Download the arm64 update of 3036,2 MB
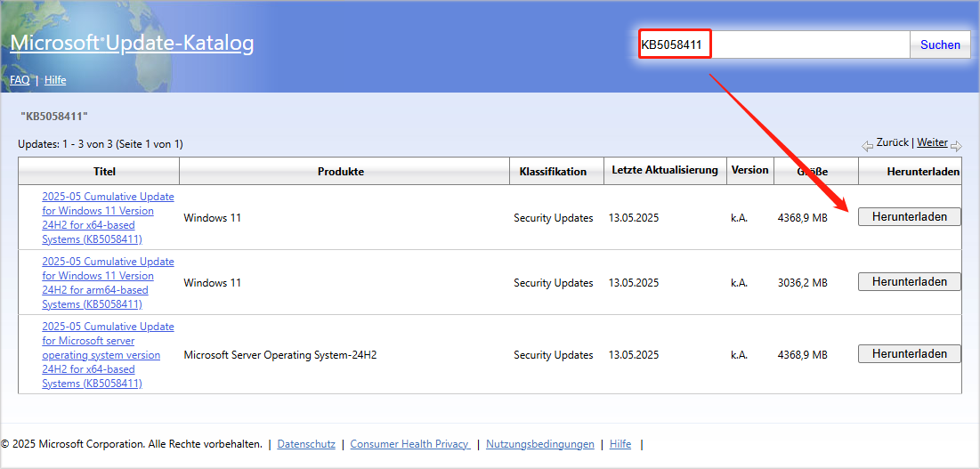This screenshot has height=469, width=980. [x=910, y=281]
